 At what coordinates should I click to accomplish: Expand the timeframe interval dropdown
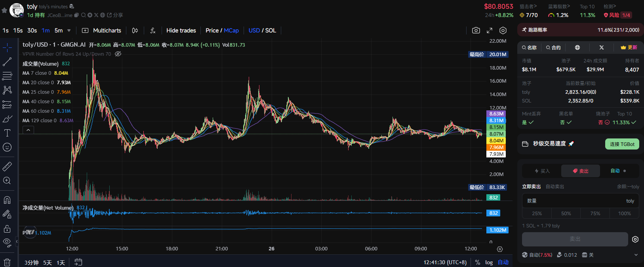point(69,30)
